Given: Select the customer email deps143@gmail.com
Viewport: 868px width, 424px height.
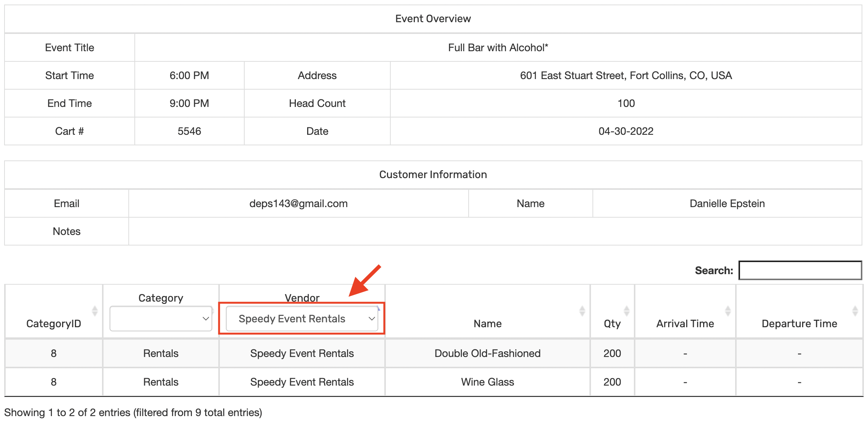Looking at the screenshot, I should [298, 204].
